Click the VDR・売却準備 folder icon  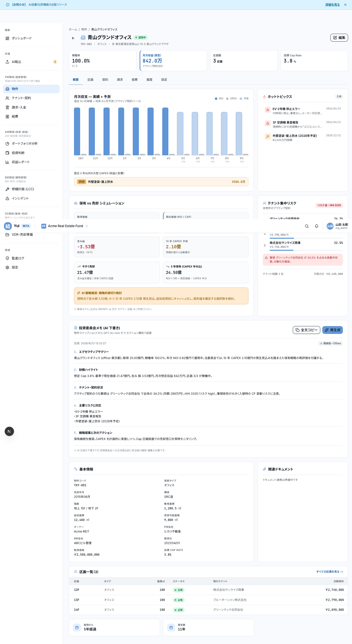7,235
